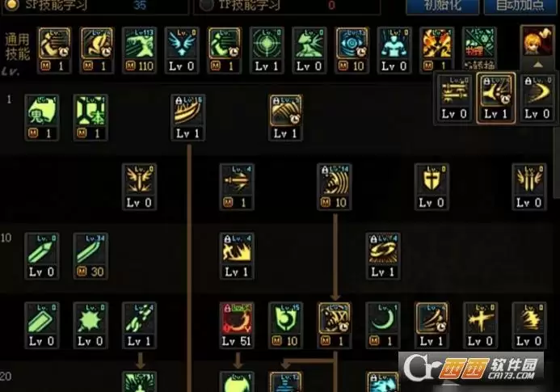Select the SP技能学习 radio option
The width and height of the screenshot is (560, 392).
12,5
